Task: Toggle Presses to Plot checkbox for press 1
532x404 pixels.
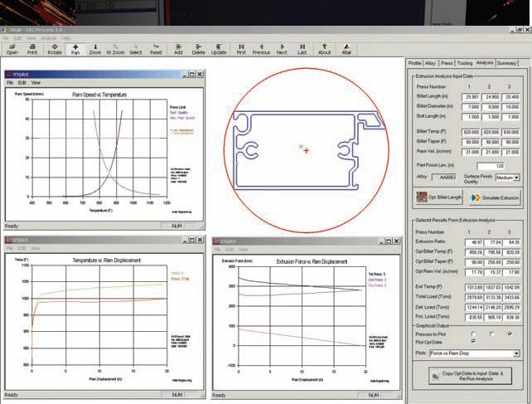Action: tap(474, 334)
